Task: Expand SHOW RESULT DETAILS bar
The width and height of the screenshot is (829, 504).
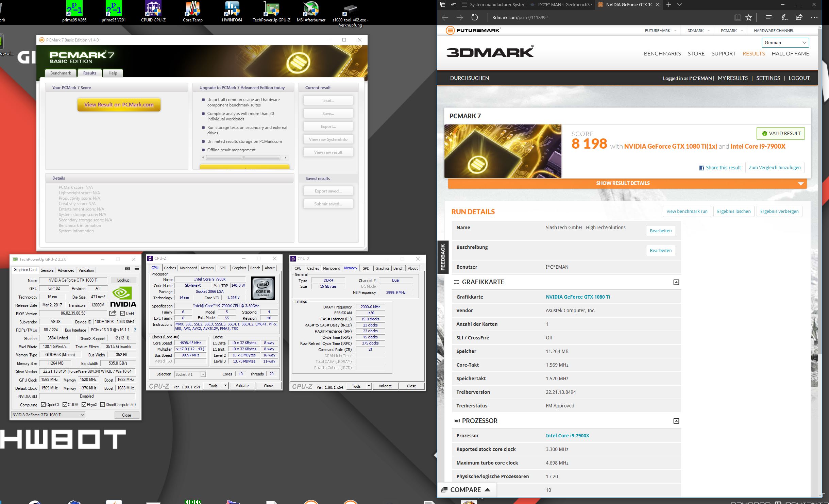Action: pyautogui.click(x=627, y=183)
